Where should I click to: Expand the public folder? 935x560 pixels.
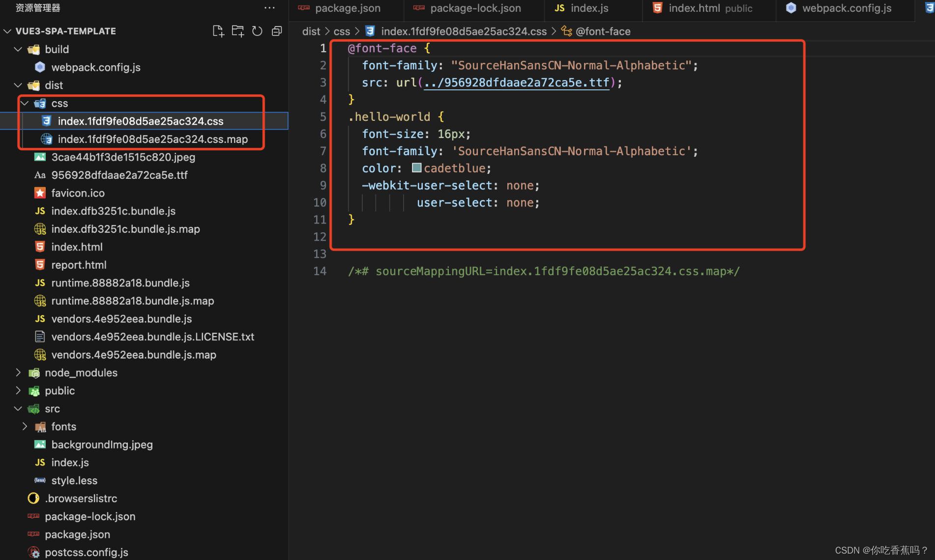tap(18, 391)
